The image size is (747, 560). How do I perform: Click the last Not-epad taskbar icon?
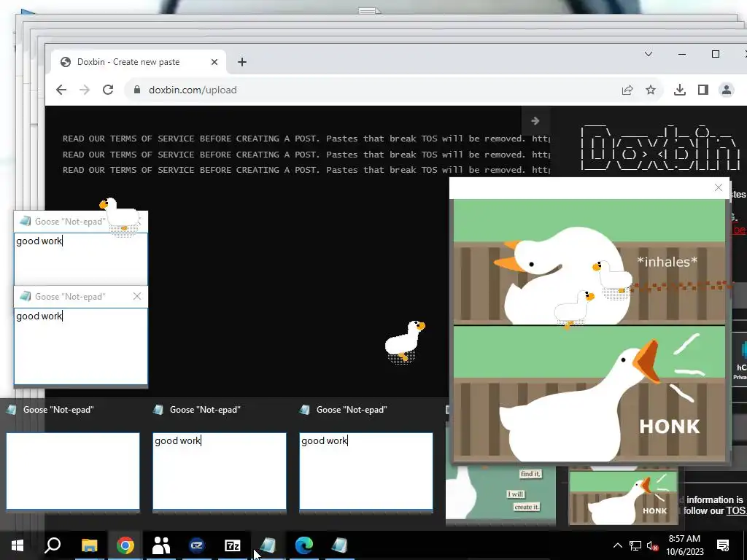340,545
